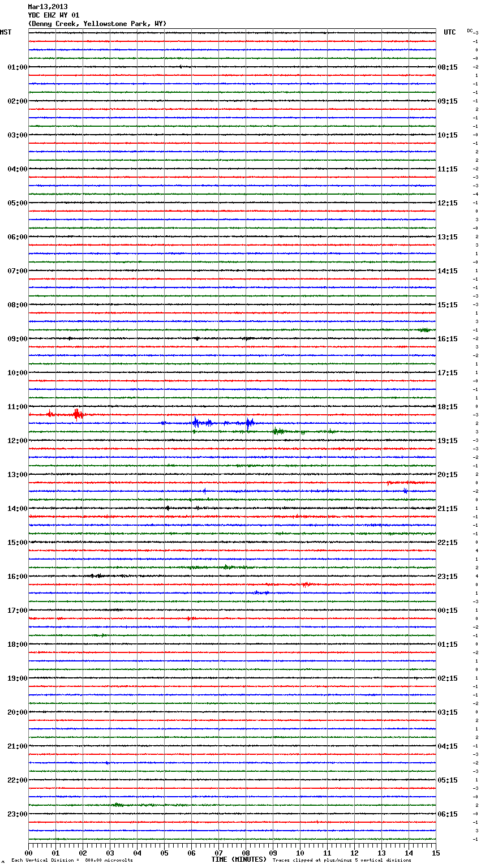
Task: Click minute tick label 10 on the bottom axis
Action: (300, 853)
